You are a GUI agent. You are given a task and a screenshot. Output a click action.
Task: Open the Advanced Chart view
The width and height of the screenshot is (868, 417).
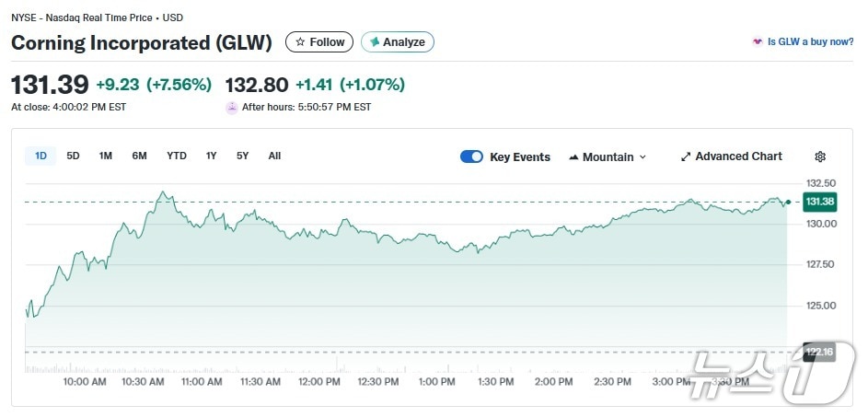pyautogui.click(x=731, y=156)
